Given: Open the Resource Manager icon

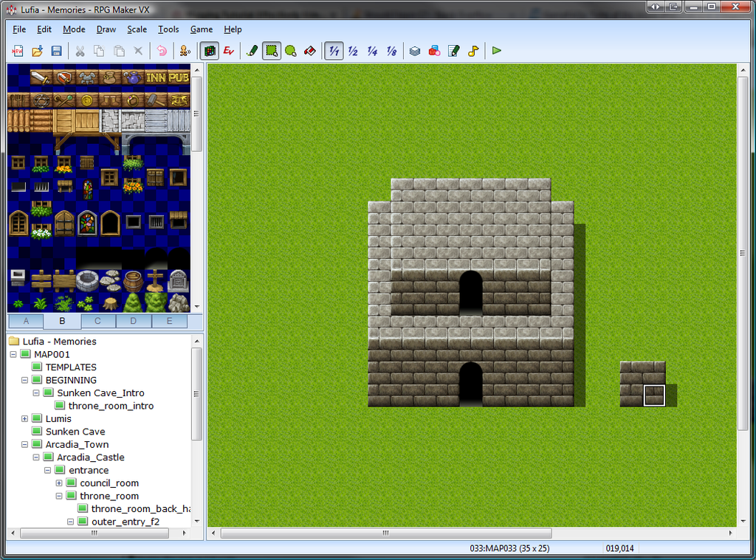Looking at the screenshot, I should [434, 51].
